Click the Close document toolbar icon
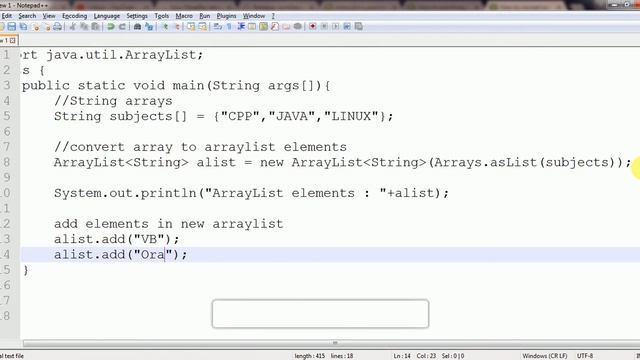This screenshot has height=360, width=640. [36, 27]
